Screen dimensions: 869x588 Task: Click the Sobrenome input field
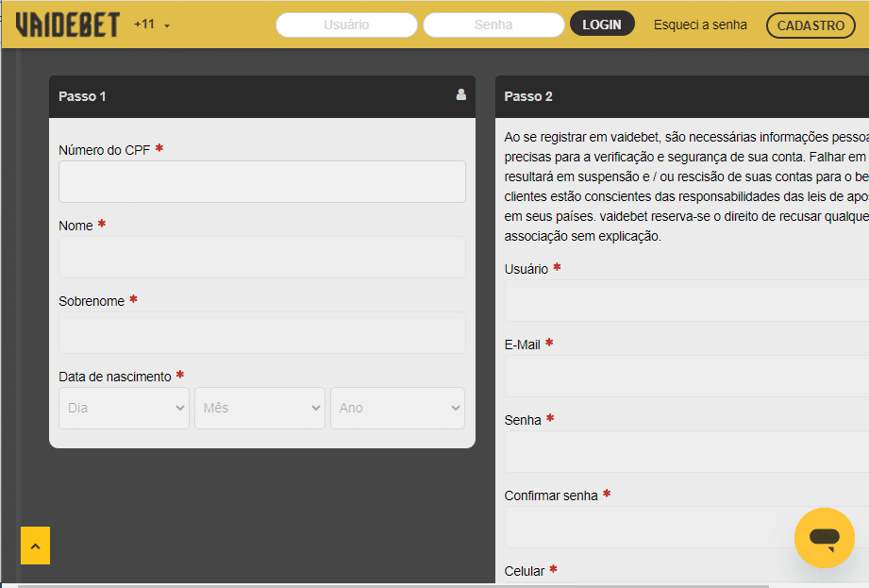click(x=261, y=332)
